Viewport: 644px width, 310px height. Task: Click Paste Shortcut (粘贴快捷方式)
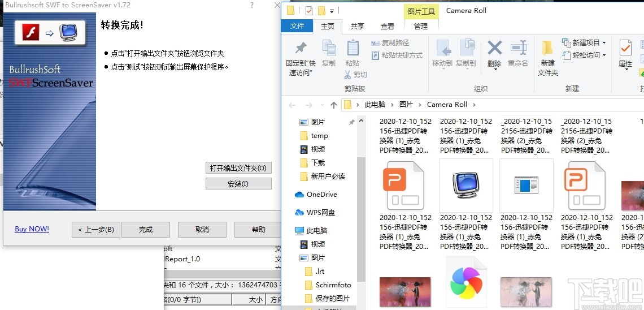tap(397, 55)
